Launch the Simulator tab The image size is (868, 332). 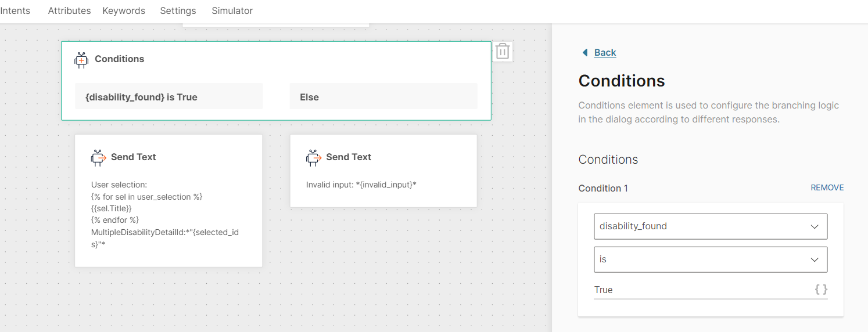(x=232, y=11)
